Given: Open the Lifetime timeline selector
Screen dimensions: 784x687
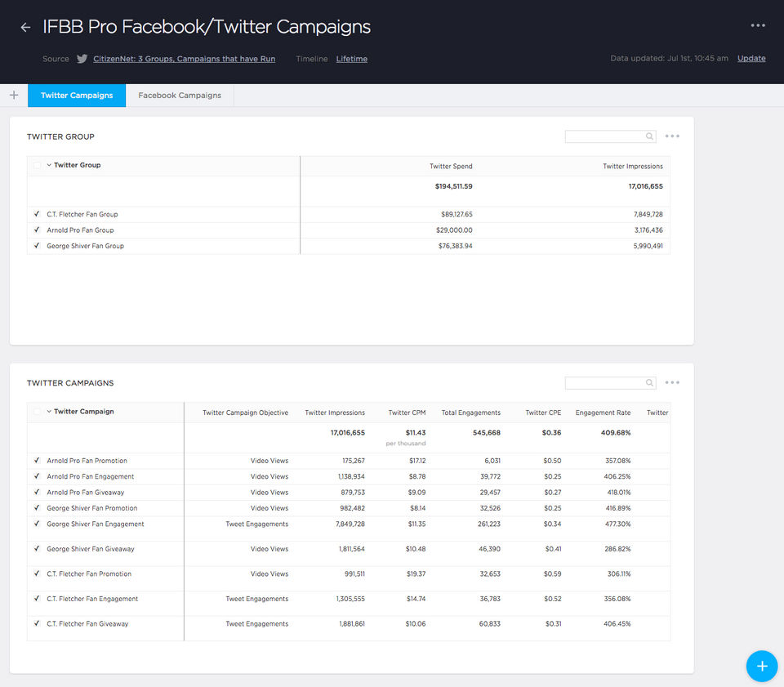Looking at the screenshot, I should tap(351, 59).
